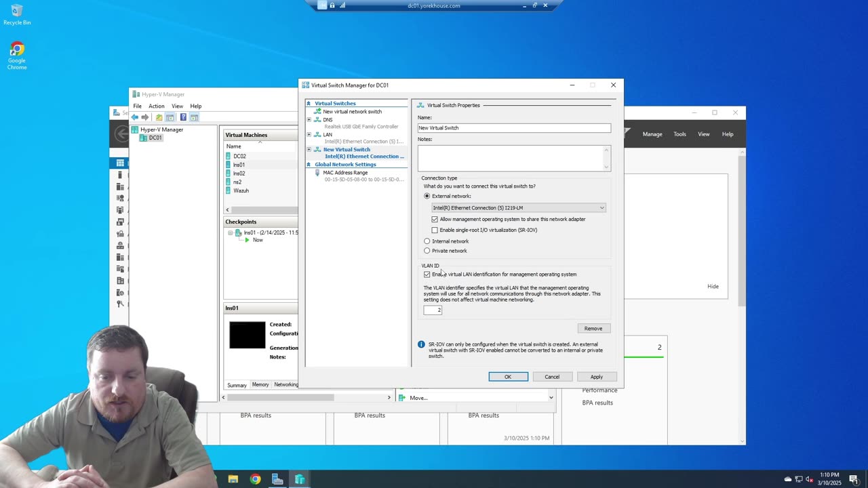Open Chrome from the taskbar
Screen dimensions: 868x488
pos(255,479)
